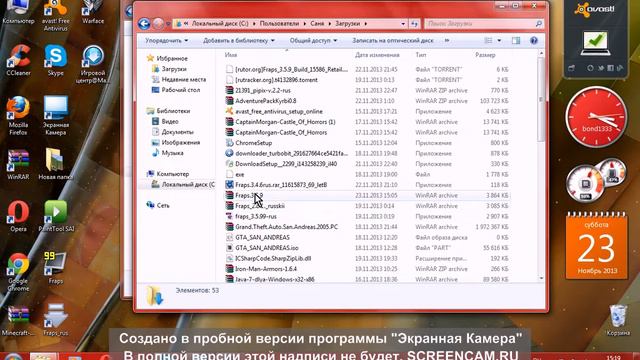Click Локальный диск (C:) in address breadcrumb
The width and height of the screenshot is (640, 360).
(220, 24)
